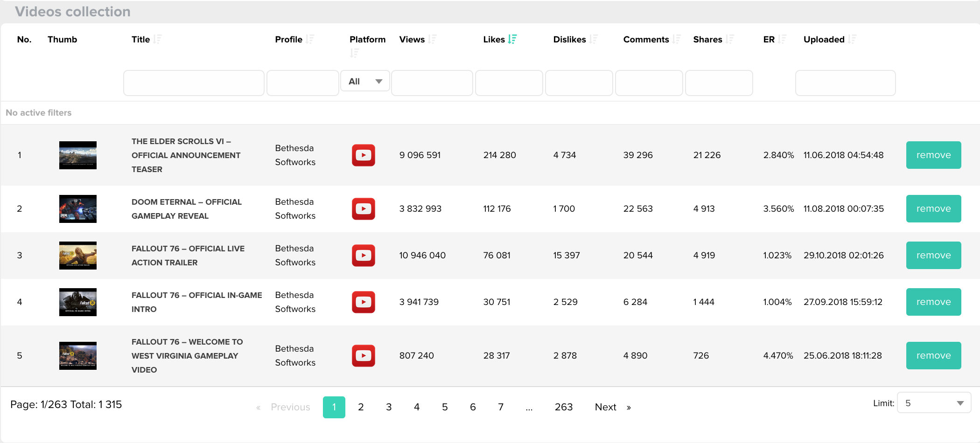Open the Limit dropdown showing 5

pos(934,403)
